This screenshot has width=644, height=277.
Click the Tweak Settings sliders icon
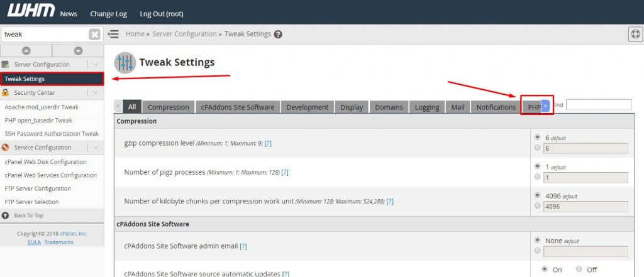pos(125,63)
